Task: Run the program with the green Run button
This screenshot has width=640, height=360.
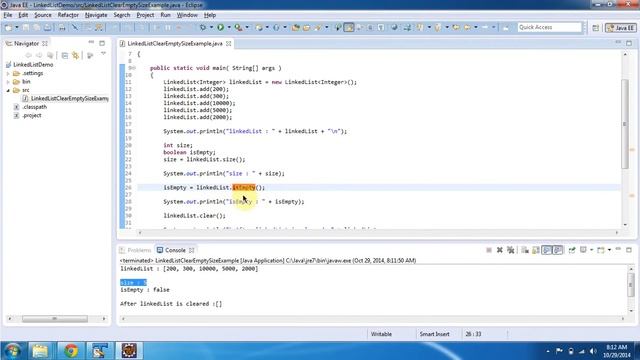Action: pyautogui.click(x=220, y=27)
